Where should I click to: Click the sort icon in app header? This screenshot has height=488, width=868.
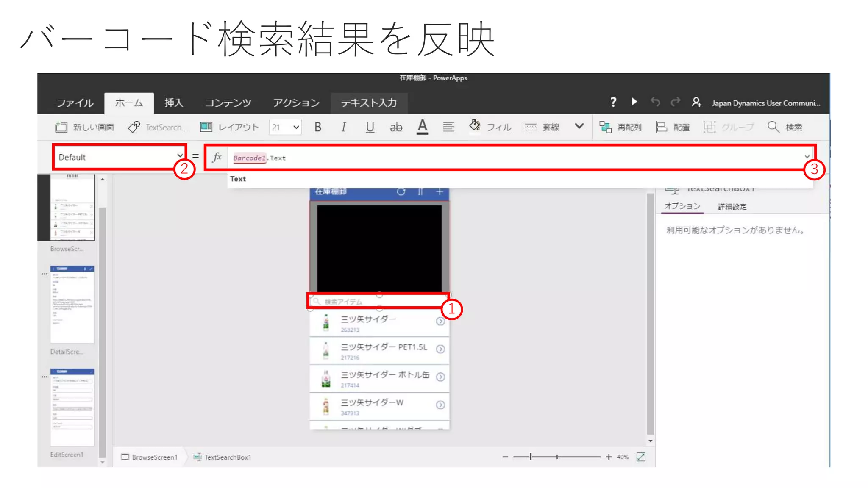[420, 192]
